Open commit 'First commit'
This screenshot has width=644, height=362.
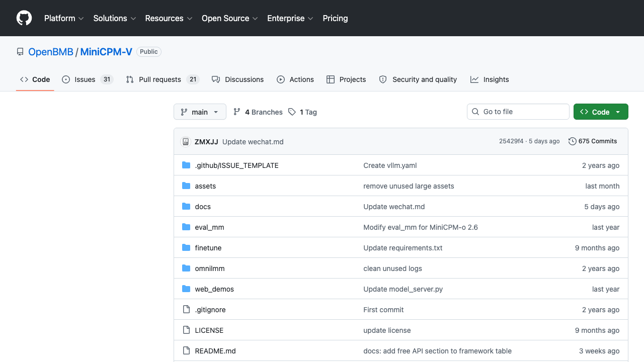(x=383, y=310)
